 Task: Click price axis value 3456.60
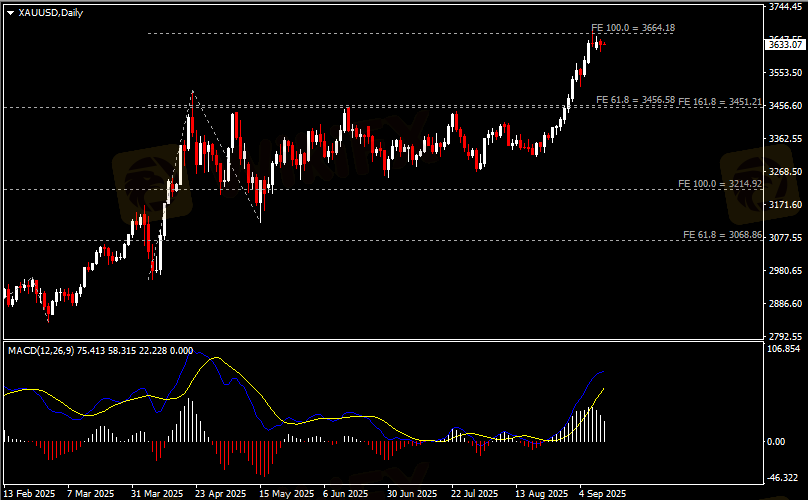coord(785,106)
